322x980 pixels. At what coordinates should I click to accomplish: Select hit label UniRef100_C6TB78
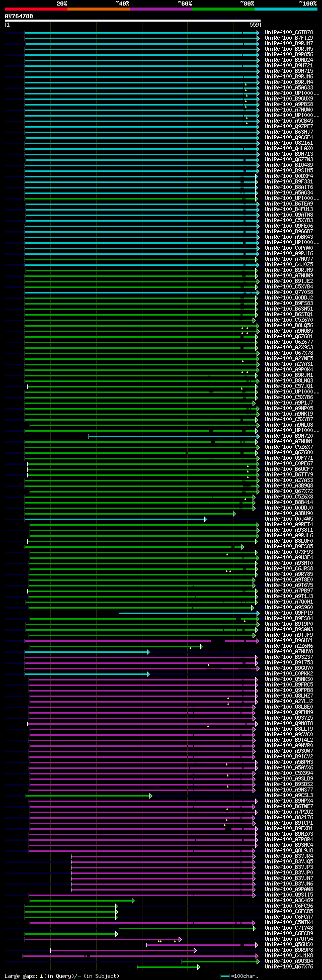(x=289, y=33)
